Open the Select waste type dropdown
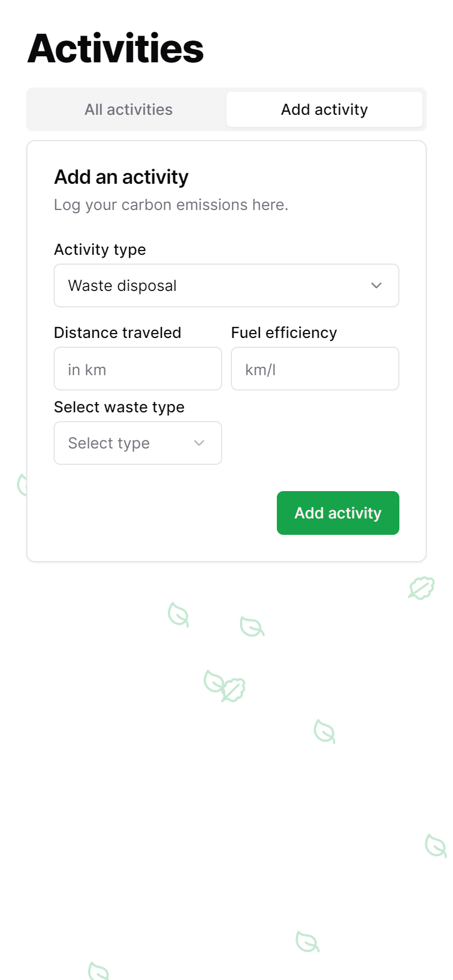Screen dimensions: 453x980 [x=137, y=443]
